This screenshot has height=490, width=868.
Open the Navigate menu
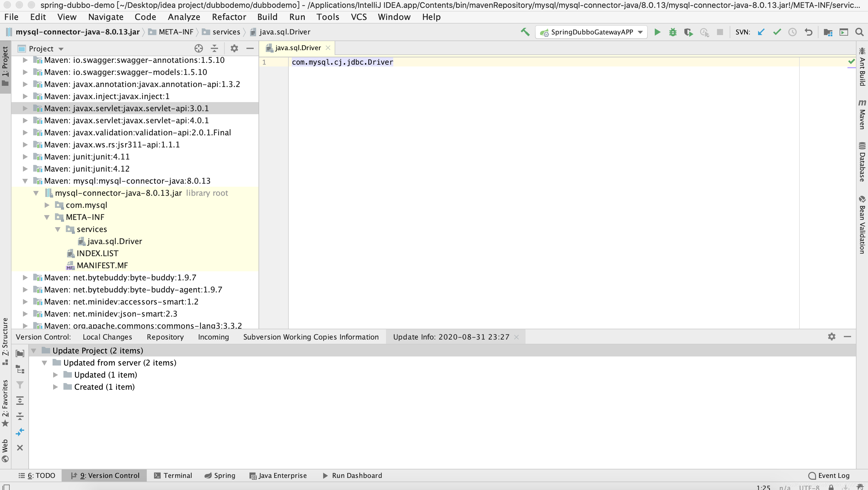click(105, 16)
